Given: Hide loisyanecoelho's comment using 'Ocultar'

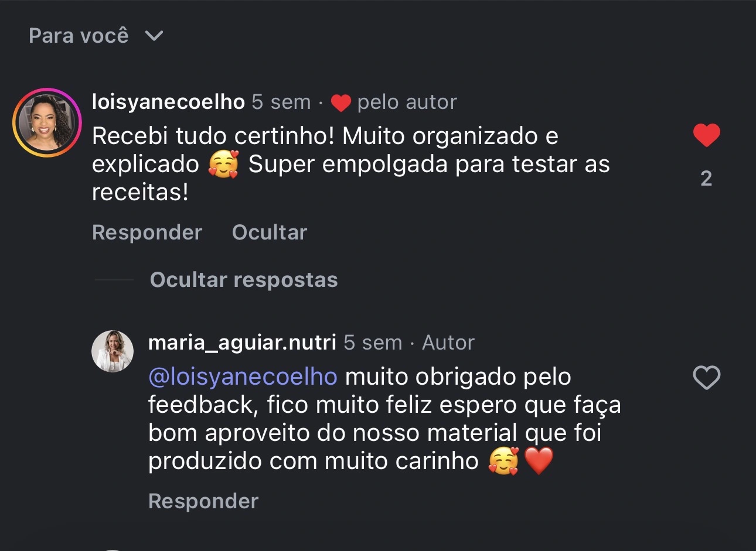Looking at the screenshot, I should 269,232.
